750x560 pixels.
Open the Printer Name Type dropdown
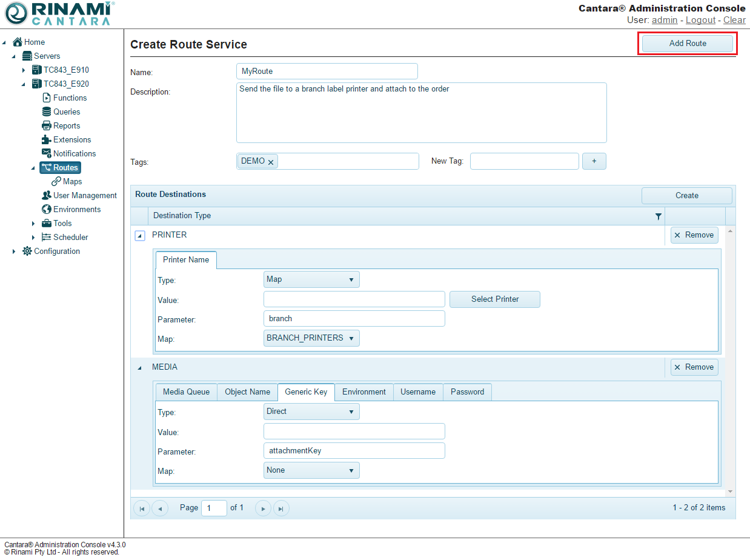tap(311, 279)
